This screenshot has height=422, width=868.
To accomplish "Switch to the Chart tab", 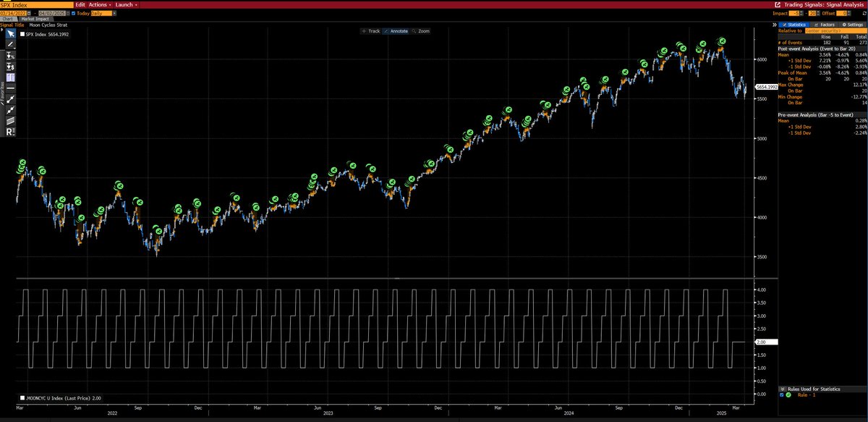I will click(x=9, y=19).
